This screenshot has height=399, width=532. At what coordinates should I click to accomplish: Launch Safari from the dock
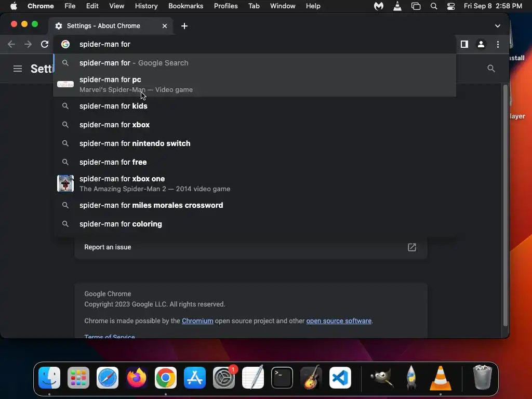108,378
